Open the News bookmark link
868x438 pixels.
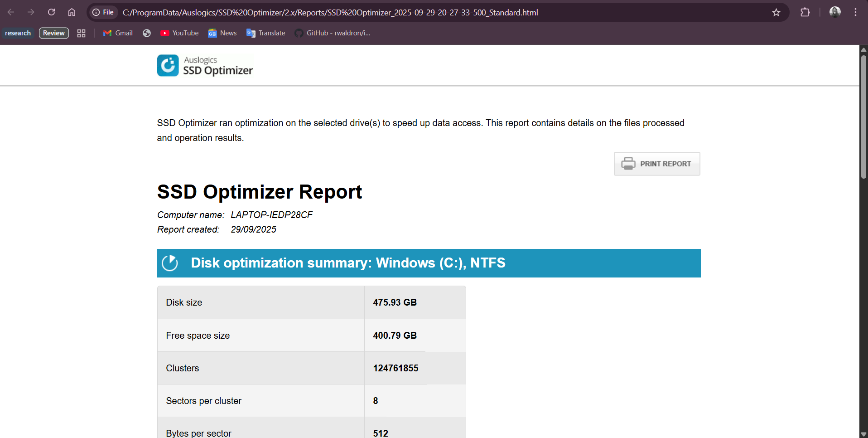click(222, 33)
